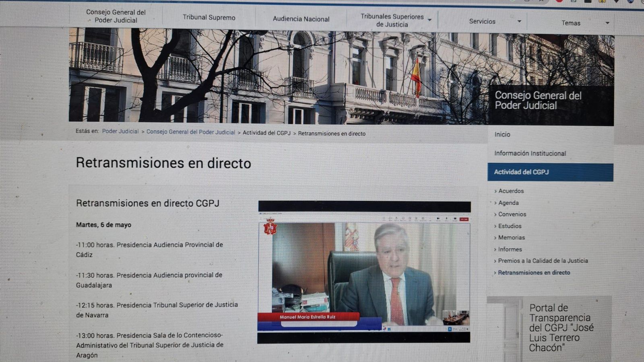This screenshot has width=644, height=362.
Task: Click the live video stream player
Action: (364, 272)
